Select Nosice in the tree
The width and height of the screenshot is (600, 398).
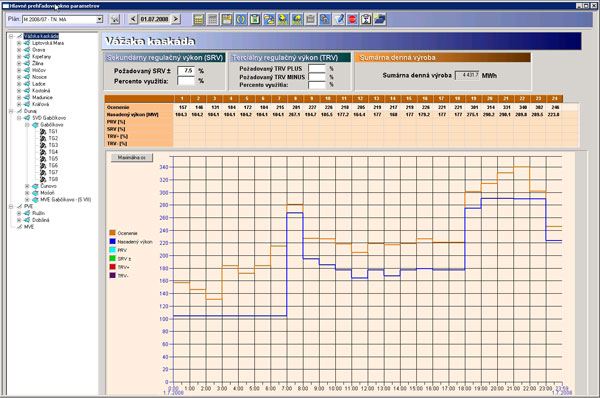pyautogui.click(x=39, y=77)
